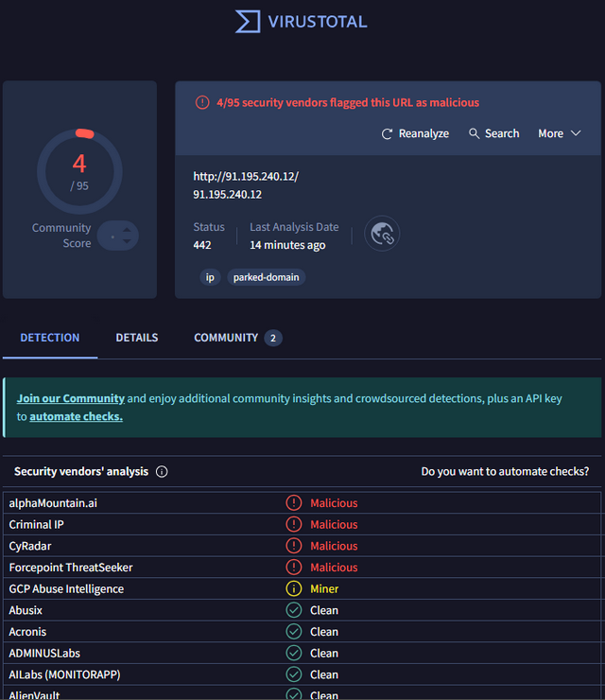Click the Miner verdict label
The height and width of the screenshot is (700, 605).
pyautogui.click(x=324, y=588)
